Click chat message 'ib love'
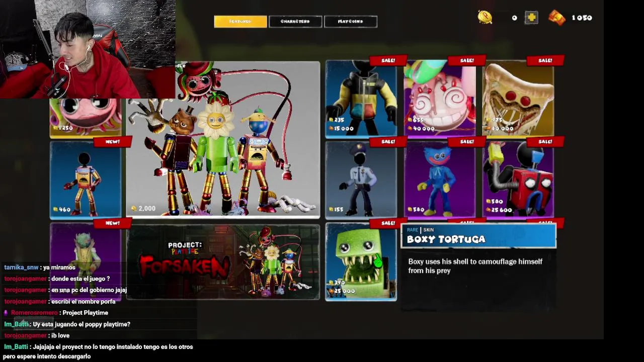This screenshot has height=362, width=644. [x=60, y=335]
